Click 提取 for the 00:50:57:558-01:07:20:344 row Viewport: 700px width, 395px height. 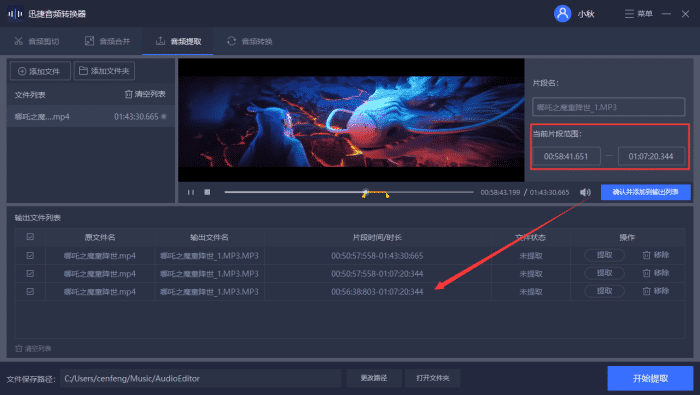coord(604,273)
